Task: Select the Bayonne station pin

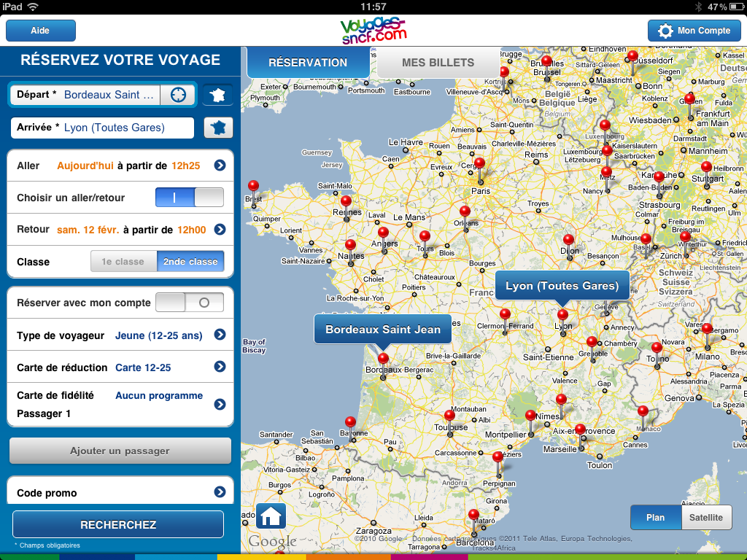Action: 351,429
